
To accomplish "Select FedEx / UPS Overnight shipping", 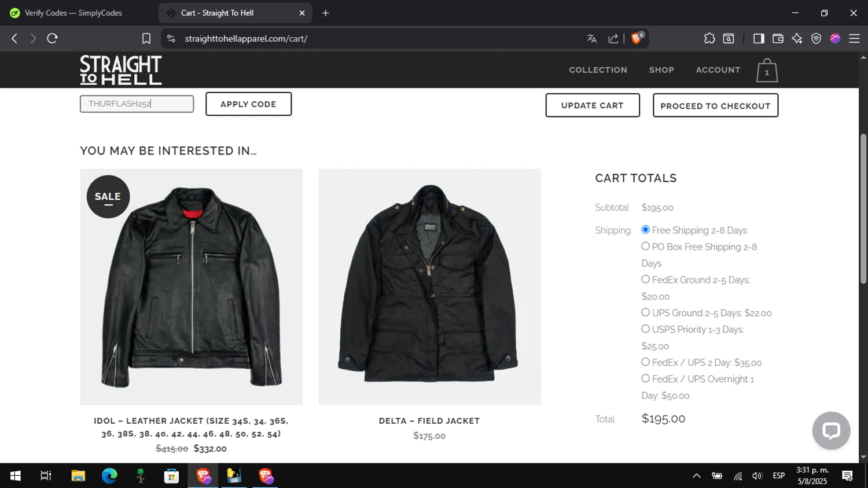I will pyautogui.click(x=645, y=379).
